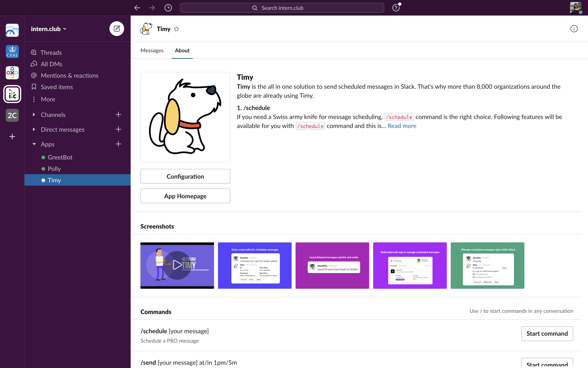The height and width of the screenshot is (368, 588).
Task: Expand the Channels section
Action: (x=34, y=115)
